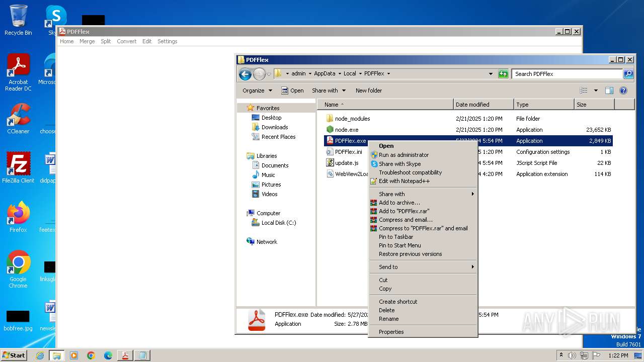Launch Google Chrome from the desktop
Viewport: 644px width, 362px height.
point(18,269)
